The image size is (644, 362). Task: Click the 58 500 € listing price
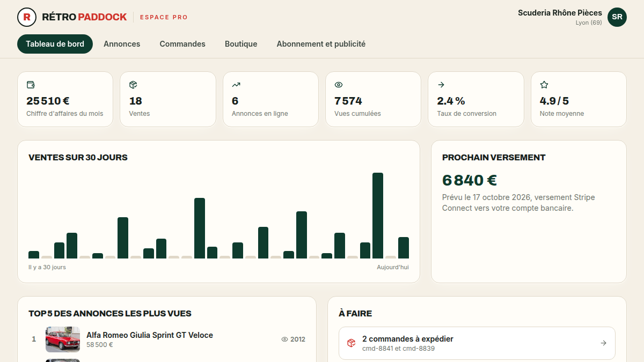(x=100, y=345)
